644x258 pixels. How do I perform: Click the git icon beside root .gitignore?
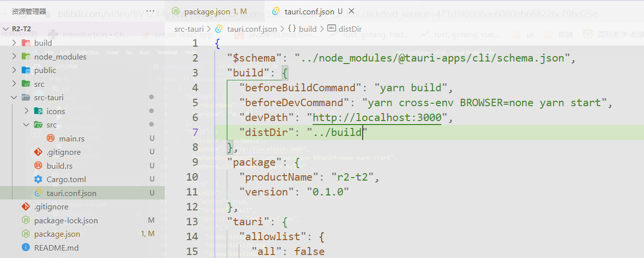point(26,207)
